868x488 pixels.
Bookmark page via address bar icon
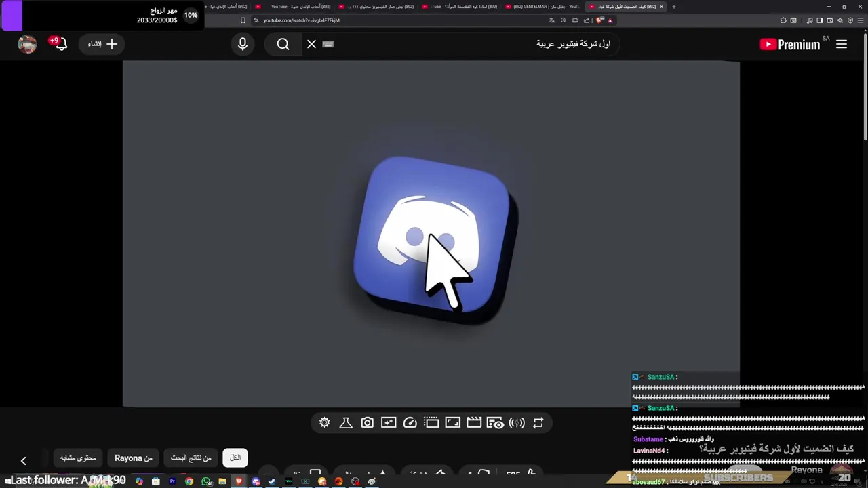point(243,20)
